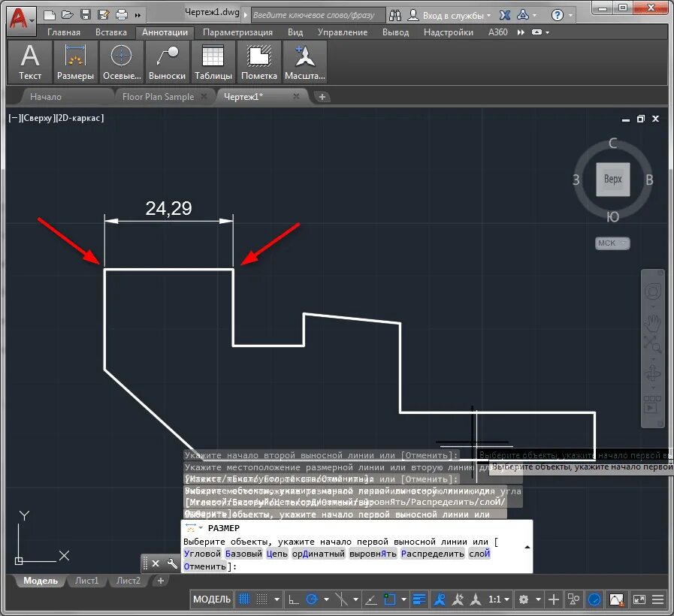
Task: Expand command history with the up arrow
Action: pyautogui.click(x=527, y=547)
